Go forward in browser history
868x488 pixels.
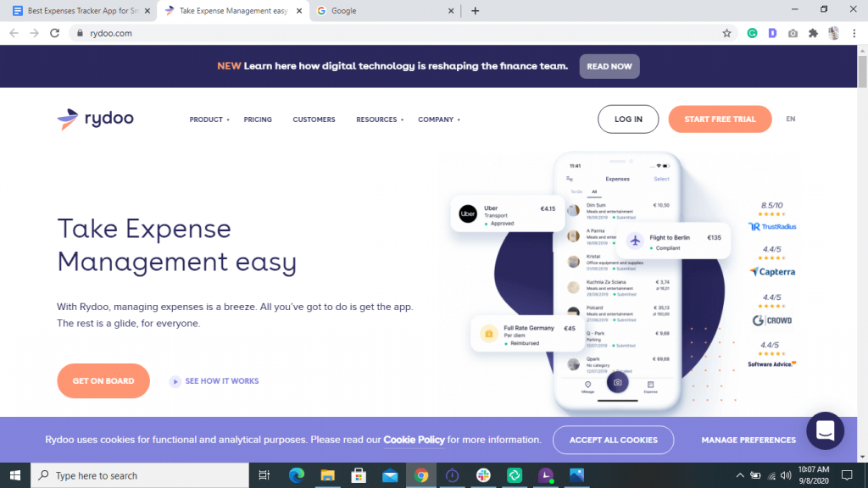[34, 33]
